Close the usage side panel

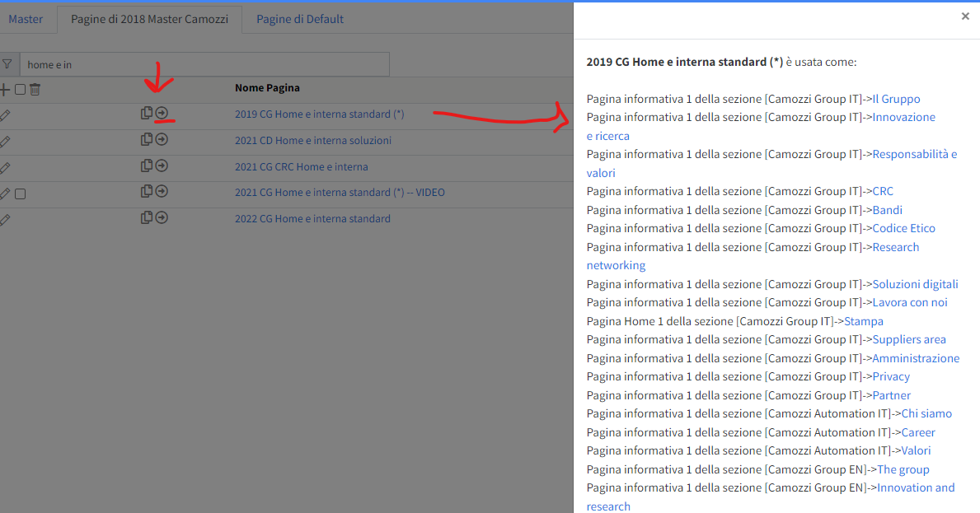coord(965,16)
